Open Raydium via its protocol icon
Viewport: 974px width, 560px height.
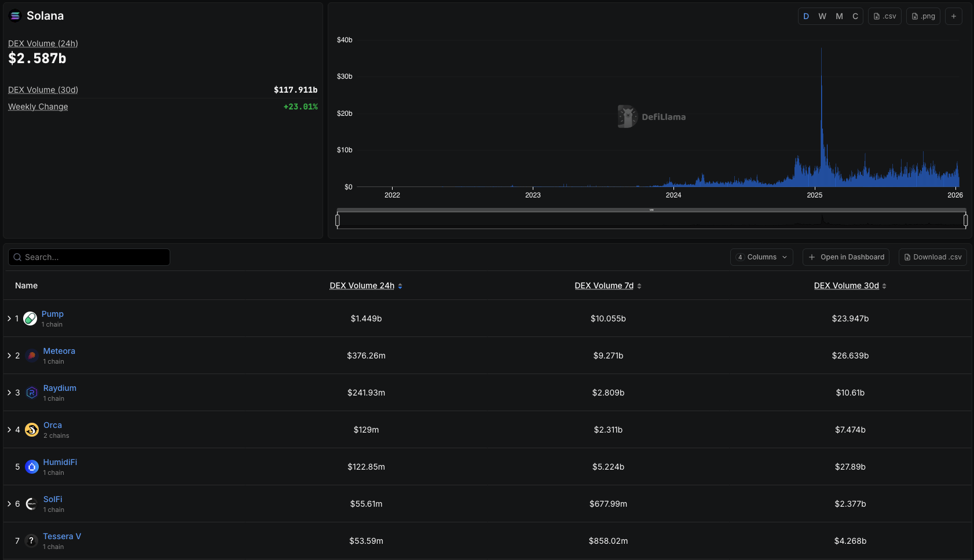click(31, 392)
